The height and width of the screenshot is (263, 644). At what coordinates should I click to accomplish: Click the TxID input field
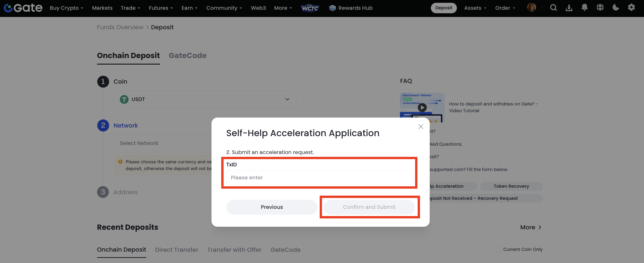click(x=319, y=178)
